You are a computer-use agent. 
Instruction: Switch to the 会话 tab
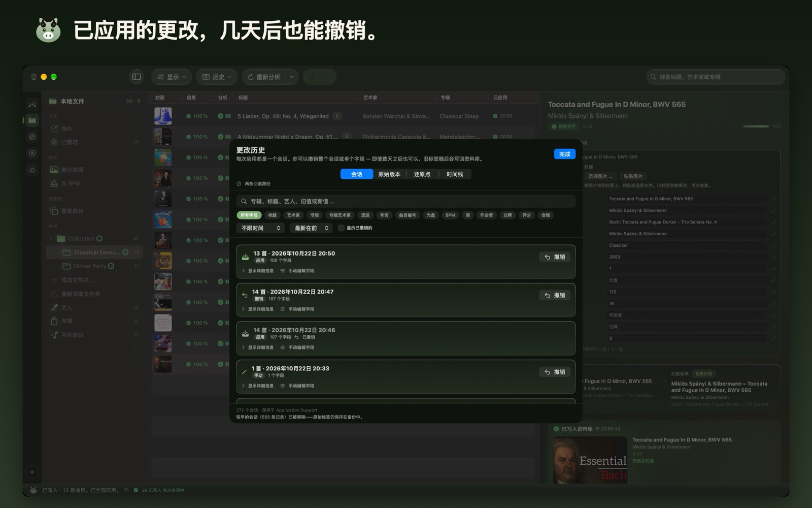[357, 174]
